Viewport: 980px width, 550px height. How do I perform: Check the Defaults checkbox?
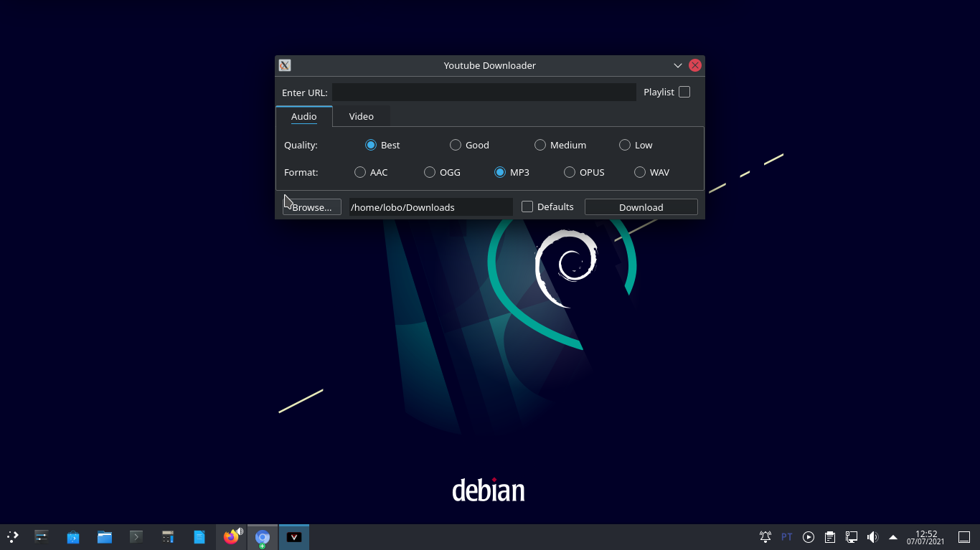click(527, 207)
